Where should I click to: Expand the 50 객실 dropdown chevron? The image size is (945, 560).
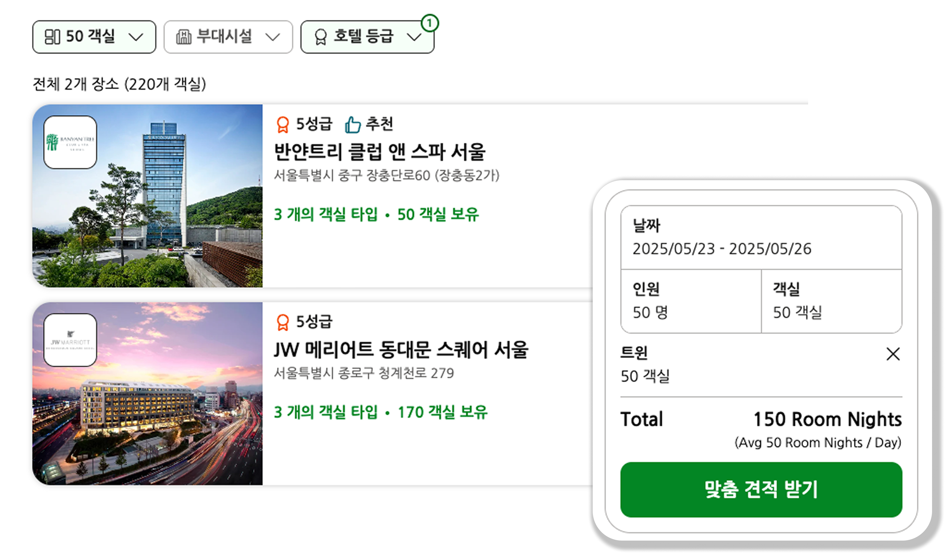(x=135, y=37)
